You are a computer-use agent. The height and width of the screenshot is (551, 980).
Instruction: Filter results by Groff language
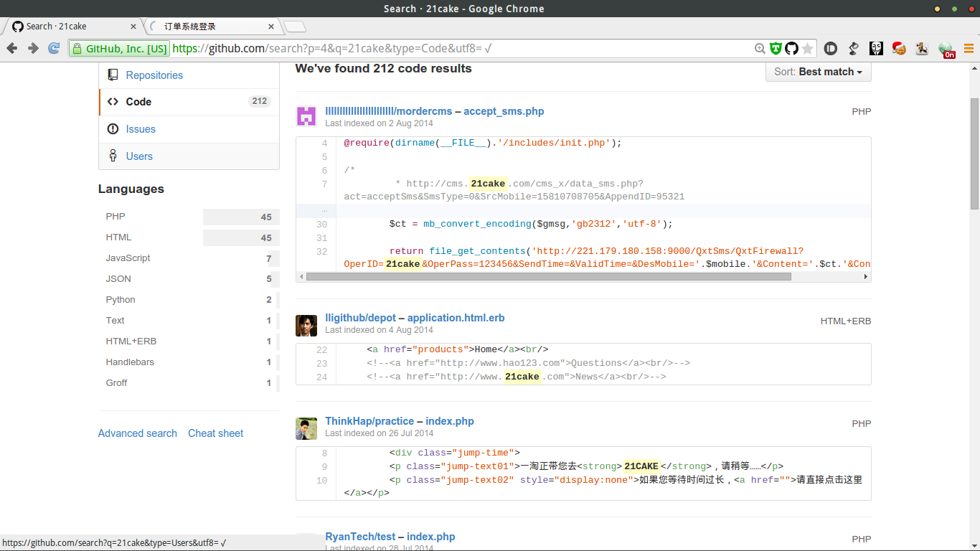[x=189, y=383]
